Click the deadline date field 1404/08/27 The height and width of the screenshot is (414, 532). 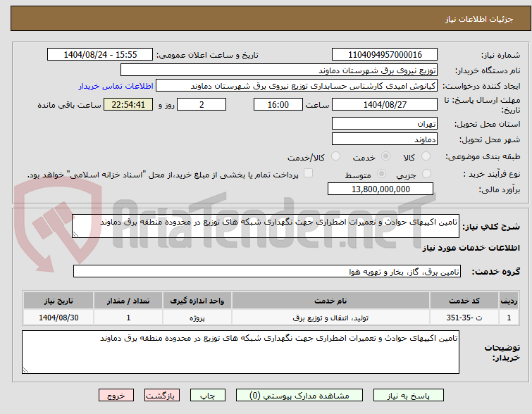coord(385,104)
